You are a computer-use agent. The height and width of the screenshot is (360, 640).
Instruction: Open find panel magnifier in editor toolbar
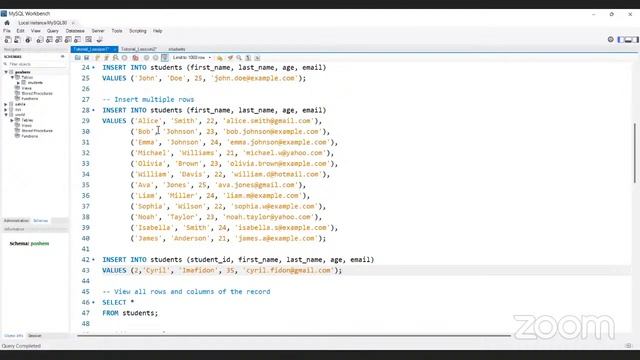[239, 58]
